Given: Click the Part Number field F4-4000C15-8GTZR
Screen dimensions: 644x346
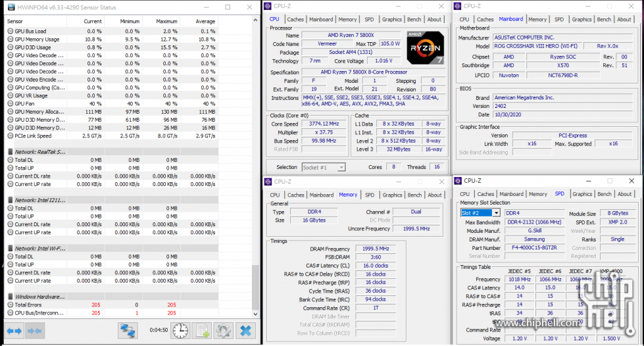Looking at the screenshot, I should [534, 248].
